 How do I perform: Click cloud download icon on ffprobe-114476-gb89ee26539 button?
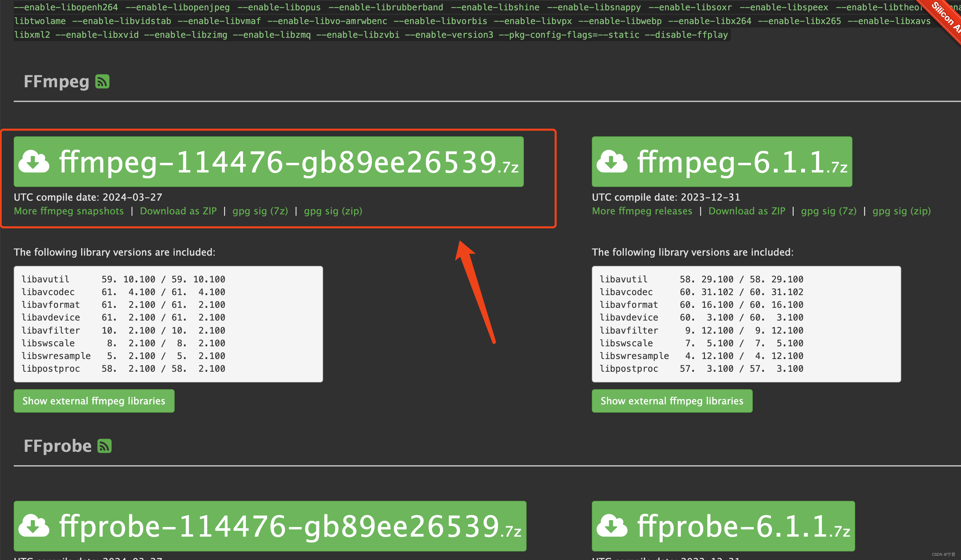click(x=34, y=526)
